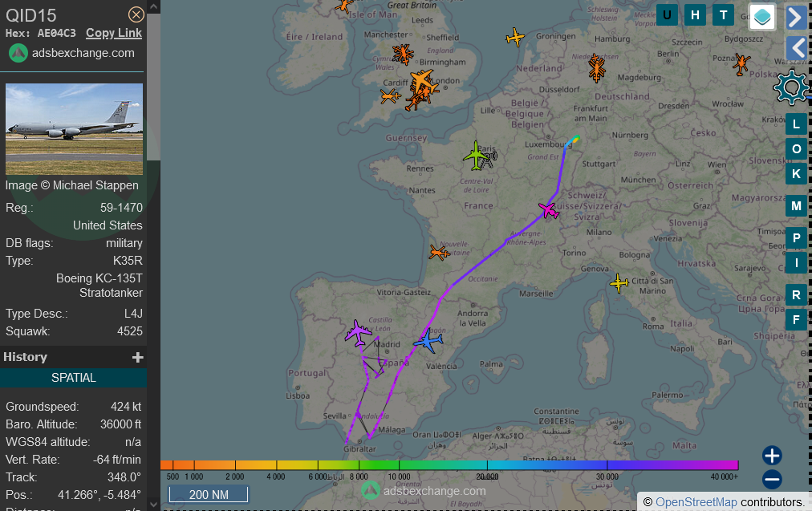Select the orange aircraft south of Cardiff
Image resolution: width=812 pixels, height=511 pixels.
tap(391, 95)
